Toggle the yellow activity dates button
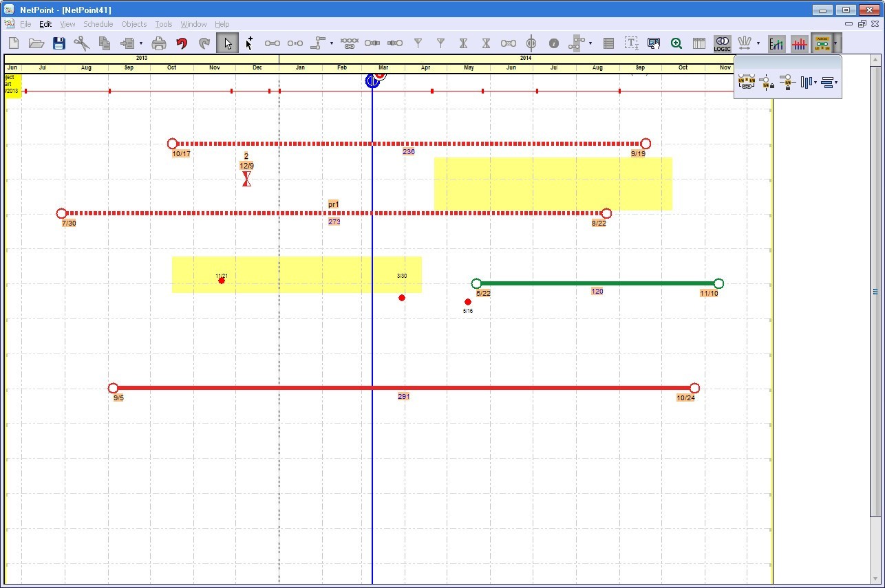This screenshot has height=588, width=885. click(x=822, y=43)
